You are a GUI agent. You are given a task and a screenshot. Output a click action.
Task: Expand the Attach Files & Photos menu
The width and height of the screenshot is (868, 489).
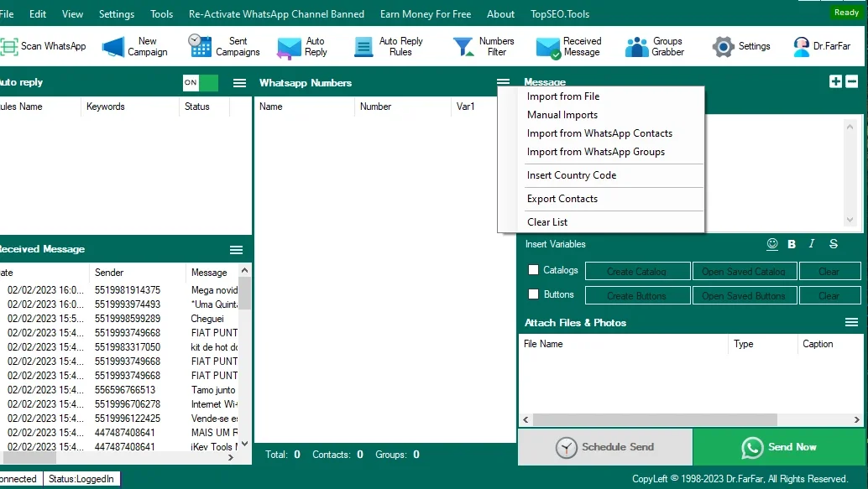click(851, 322)
